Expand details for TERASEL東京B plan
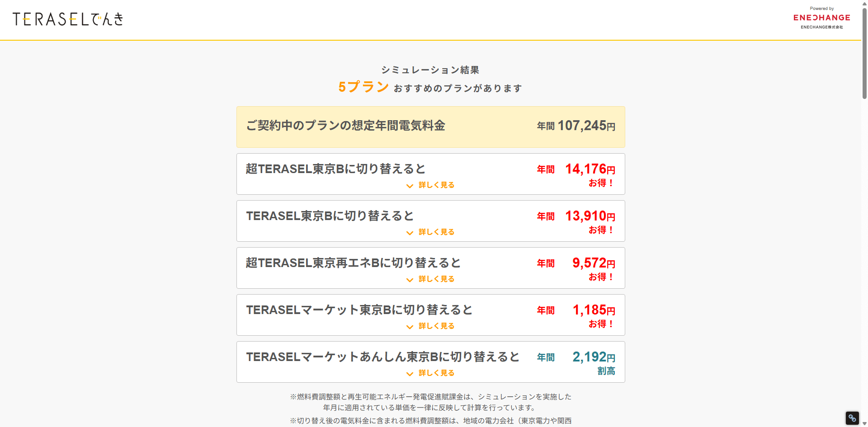Viewport: 868px width, 427px height. pos(435,232)
